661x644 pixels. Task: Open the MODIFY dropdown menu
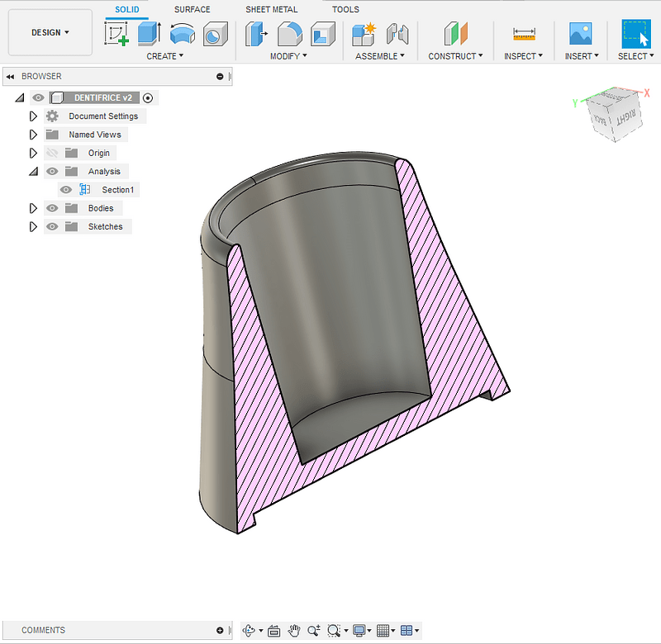(x=288, y=56)
